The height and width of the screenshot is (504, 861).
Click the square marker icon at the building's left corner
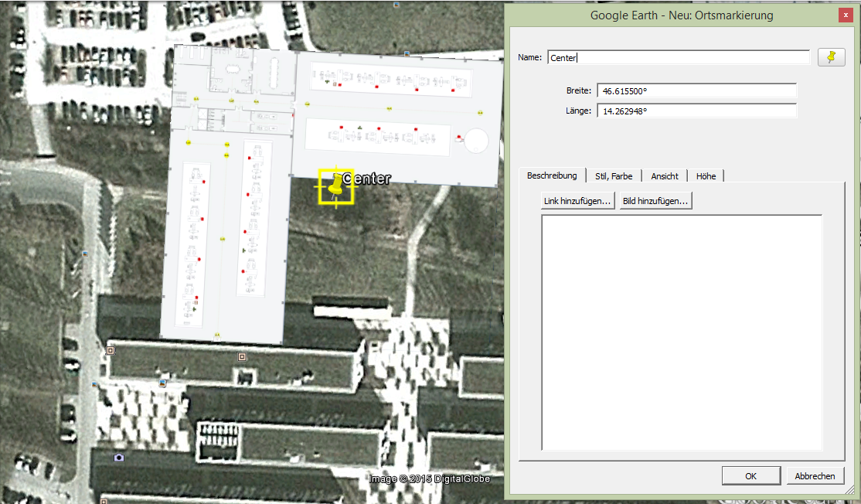(x=111, y=350)
